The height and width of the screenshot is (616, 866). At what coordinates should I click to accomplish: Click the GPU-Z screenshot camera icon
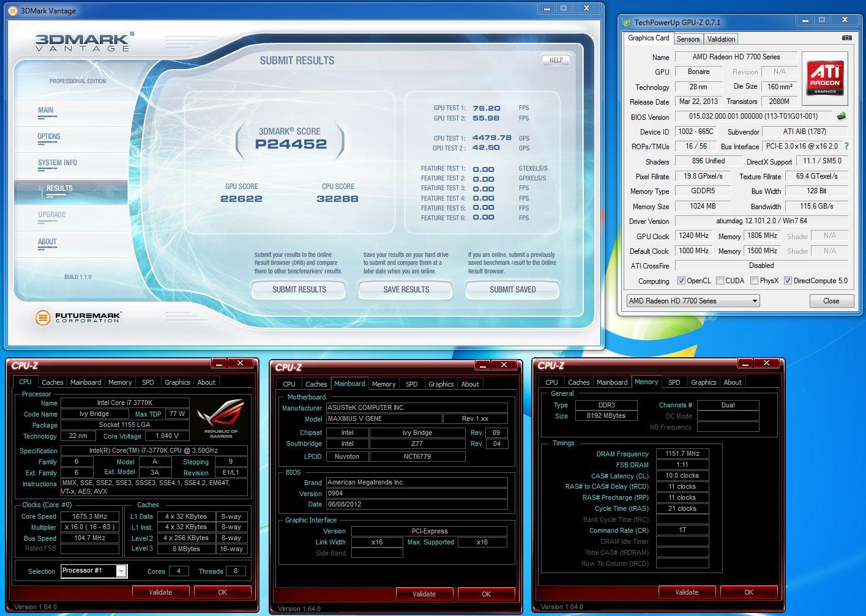tap(846, 38)
